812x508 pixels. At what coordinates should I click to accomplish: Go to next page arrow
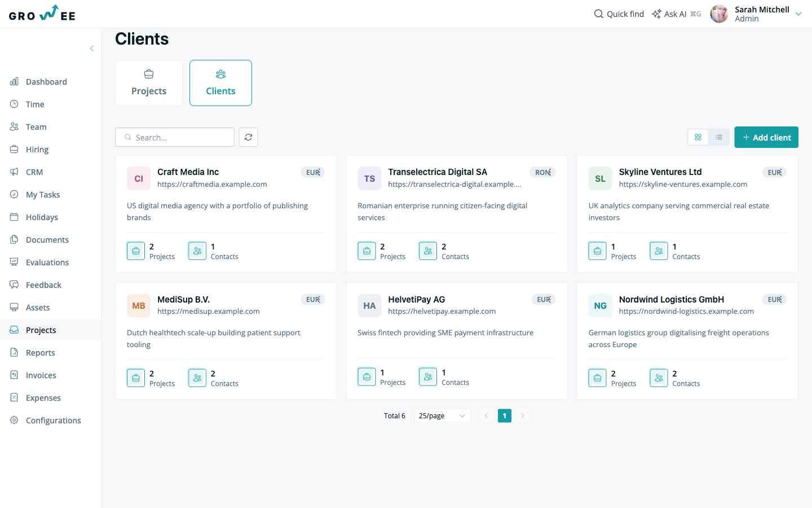point(523,416)
